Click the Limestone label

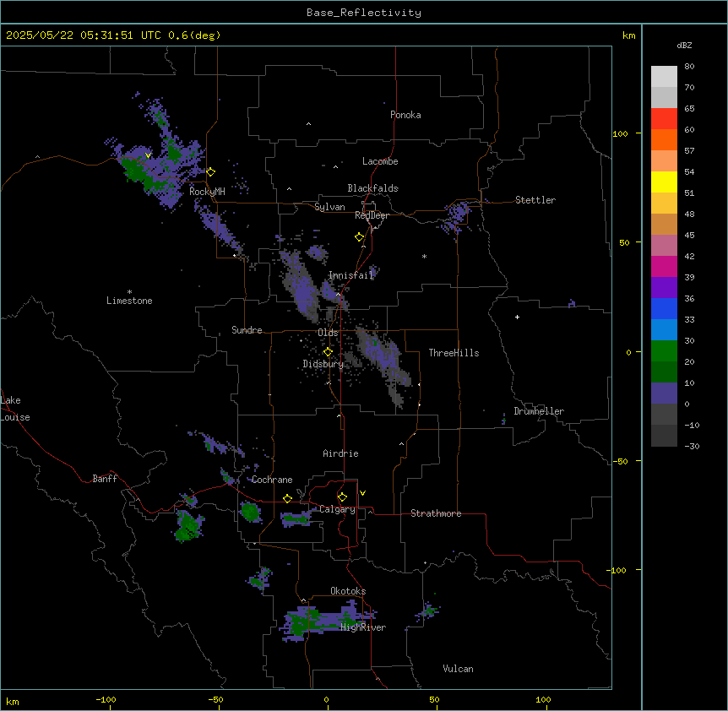pos(129,301)
